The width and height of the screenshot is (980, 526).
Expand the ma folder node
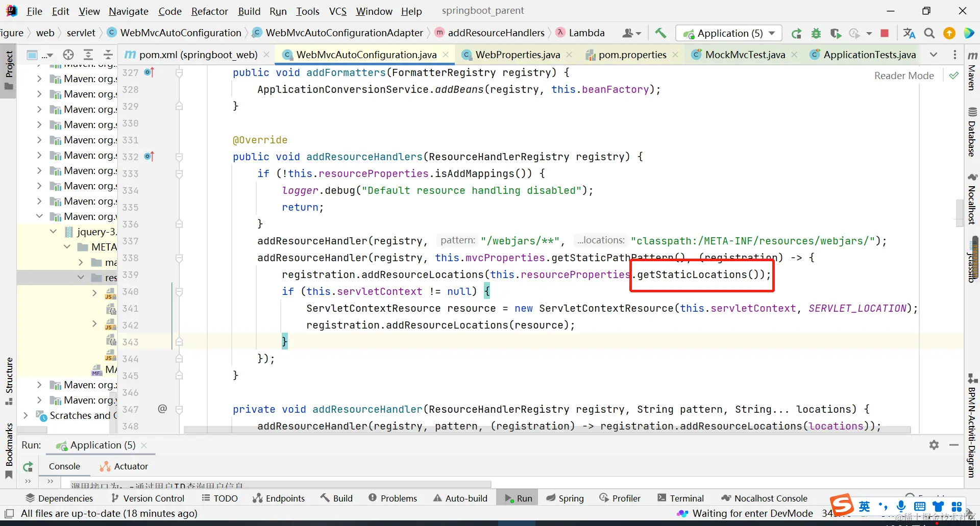[x=81, y=262]
